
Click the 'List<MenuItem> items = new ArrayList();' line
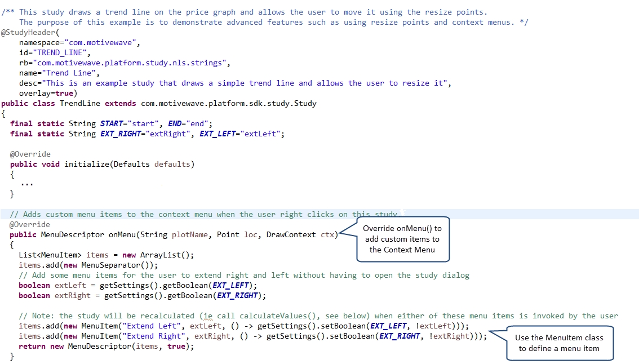(x=106, y=255)
